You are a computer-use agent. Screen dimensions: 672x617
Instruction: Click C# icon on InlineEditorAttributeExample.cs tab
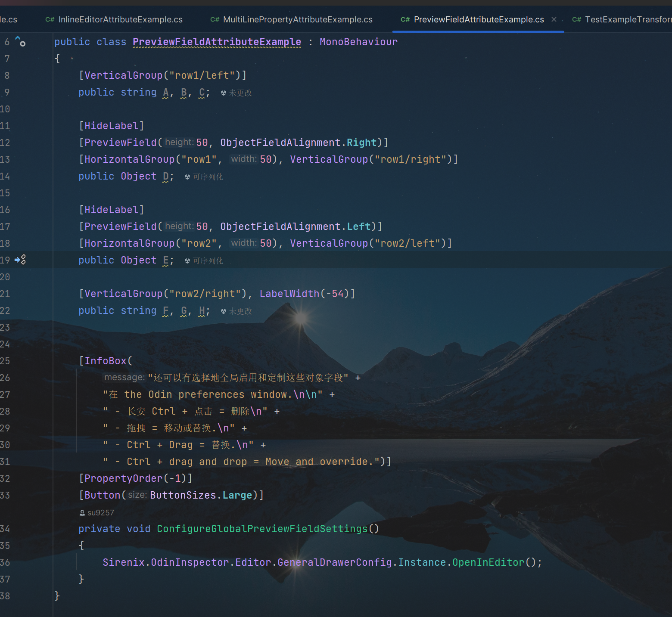point(50,19)
